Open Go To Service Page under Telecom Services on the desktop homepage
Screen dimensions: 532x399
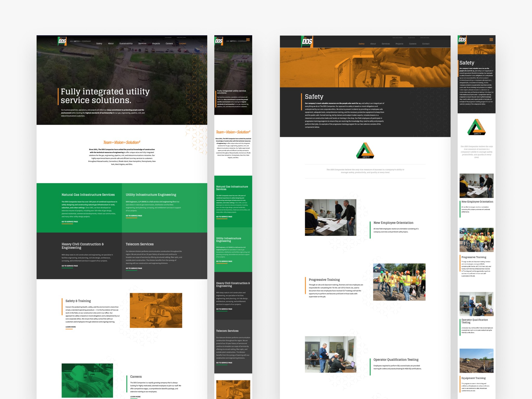134,268
